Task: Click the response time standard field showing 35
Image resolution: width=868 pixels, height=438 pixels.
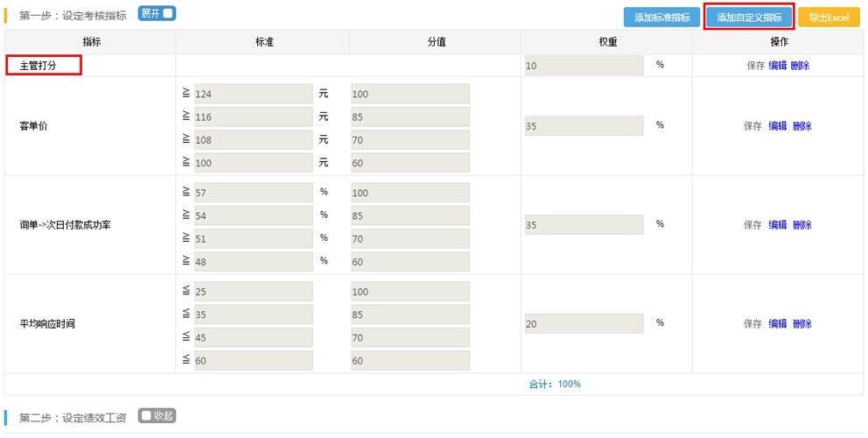Action: coord(254,314)
